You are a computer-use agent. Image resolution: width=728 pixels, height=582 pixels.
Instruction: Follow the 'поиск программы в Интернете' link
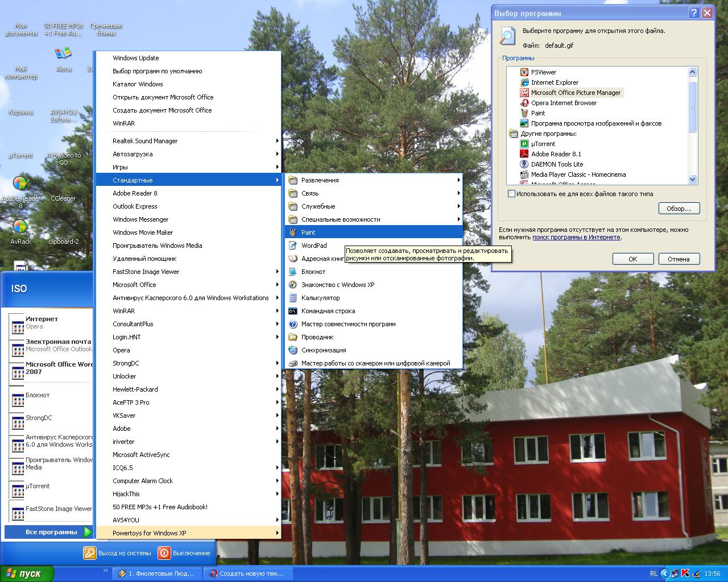[x=576, y=237]
